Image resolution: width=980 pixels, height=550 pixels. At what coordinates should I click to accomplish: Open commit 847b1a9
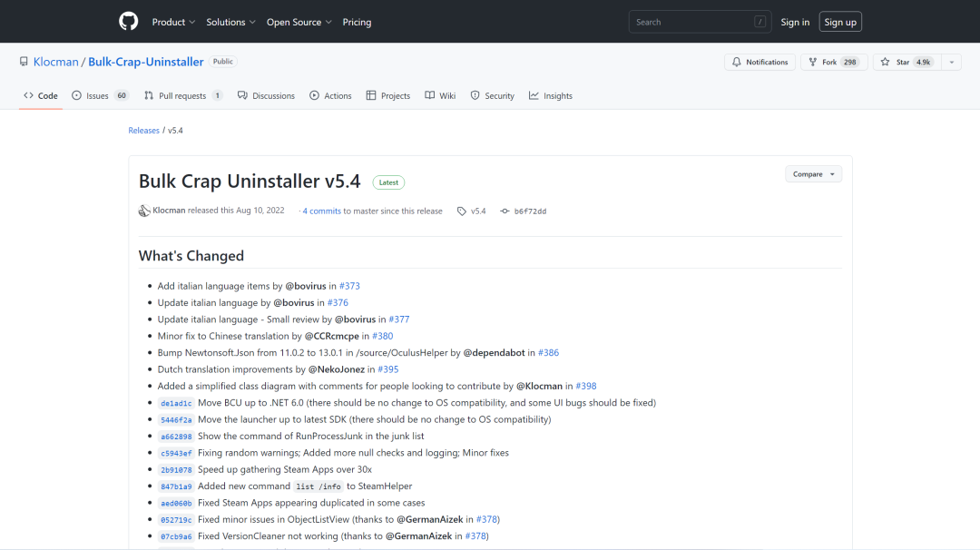[176, 486]
